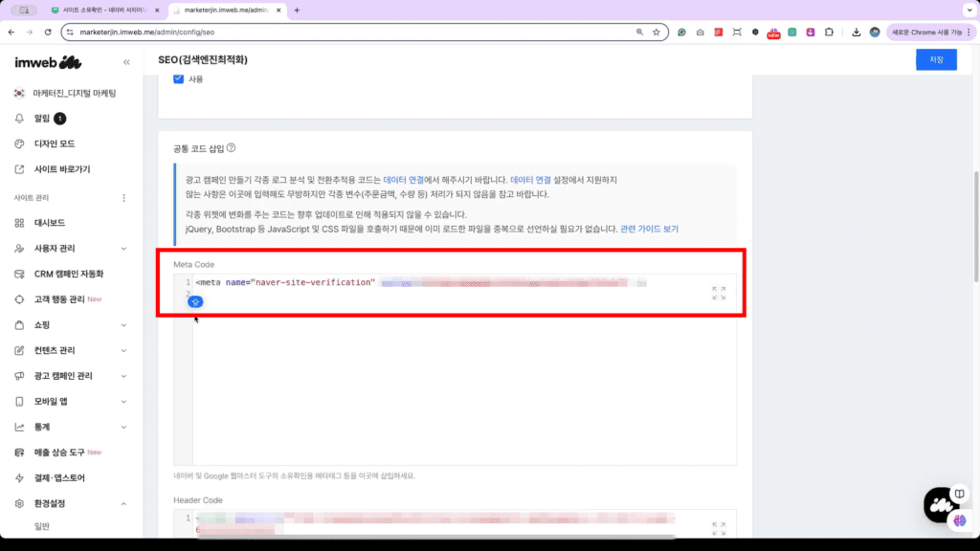Open the imweb chat support bubble
Viewport: 980px width, 551px height.
coord(941,503)
